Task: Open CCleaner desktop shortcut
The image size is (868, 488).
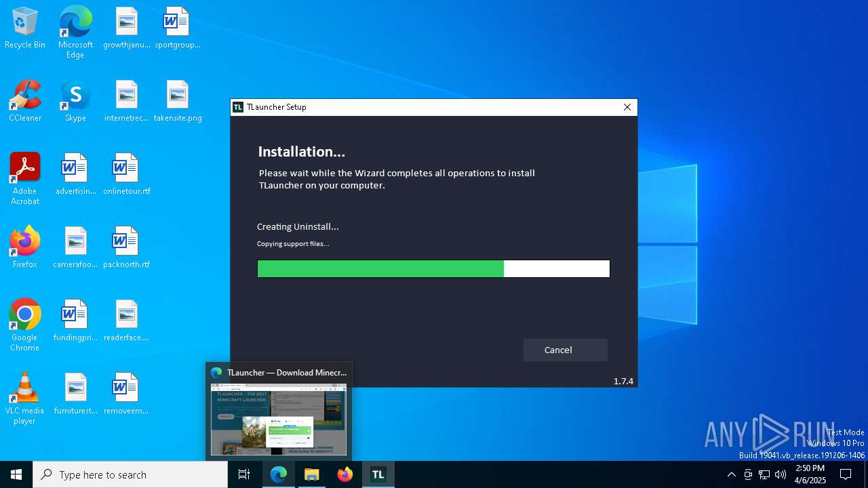Action: (25, 102)
